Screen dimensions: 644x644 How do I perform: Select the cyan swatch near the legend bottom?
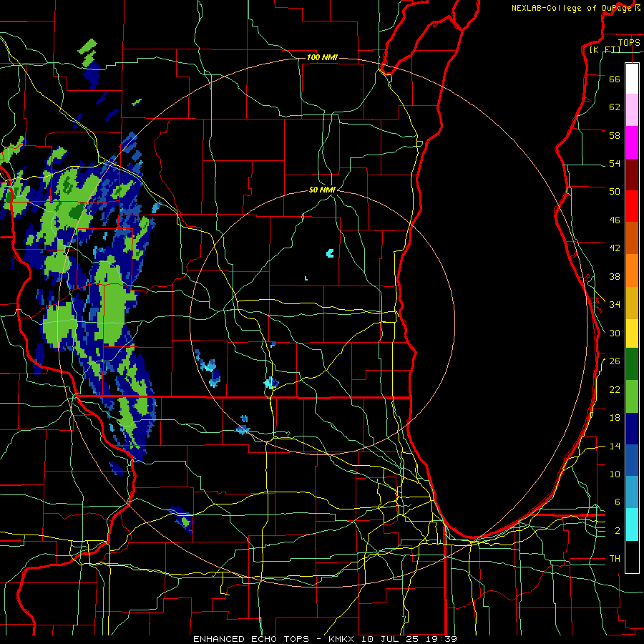pyautogui.click(x=632, y=525)
